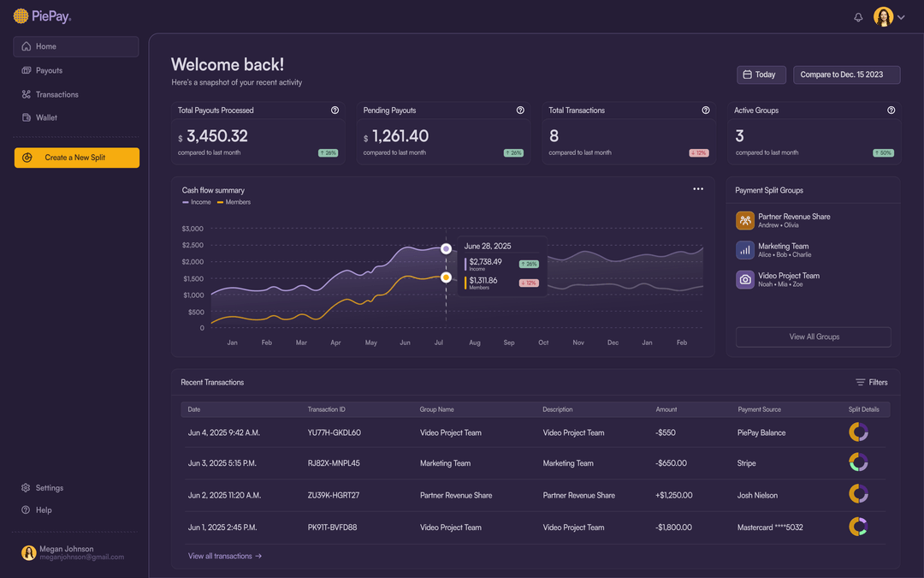Image resolution: width=924 pixels, height=578 pixels.
Task: Click the Create a New Split button
Action: [76, 158]
